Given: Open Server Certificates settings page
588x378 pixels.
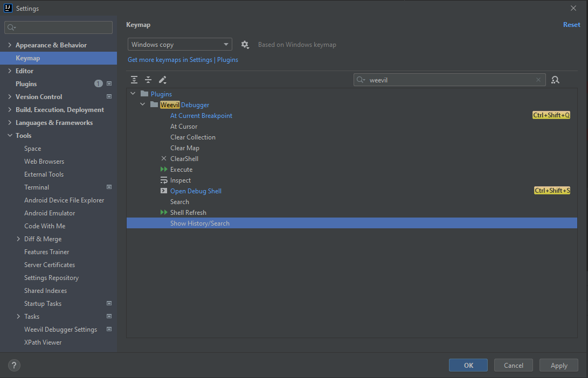Looking at the screenshot, I should point(50,265).
